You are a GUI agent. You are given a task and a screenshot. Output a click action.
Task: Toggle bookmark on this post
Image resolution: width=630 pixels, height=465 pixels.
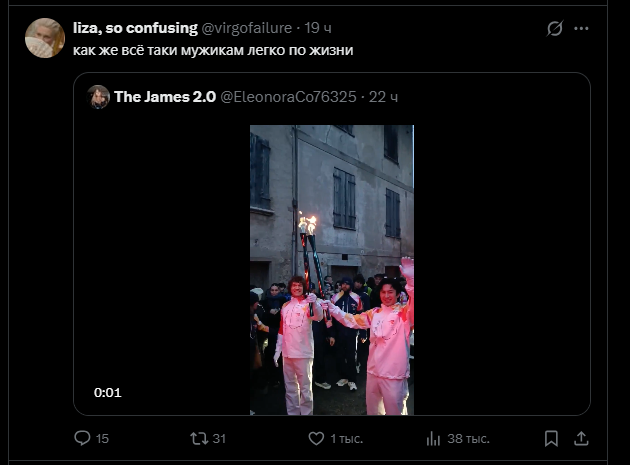551,438
